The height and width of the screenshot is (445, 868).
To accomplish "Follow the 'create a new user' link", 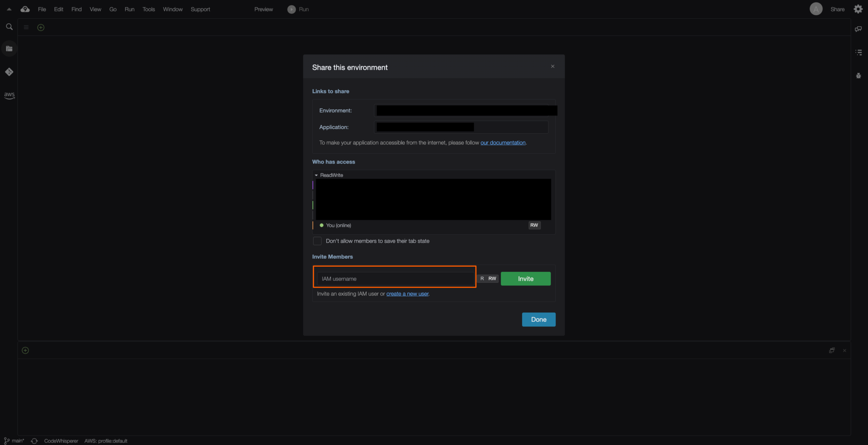I will [407, 293].
